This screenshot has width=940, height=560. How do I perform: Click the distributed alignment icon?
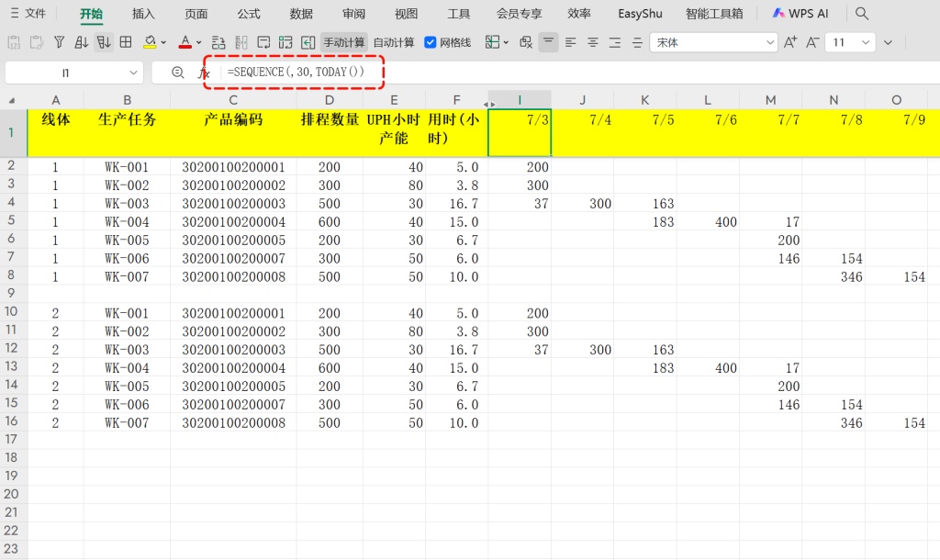tap(637, 42)
